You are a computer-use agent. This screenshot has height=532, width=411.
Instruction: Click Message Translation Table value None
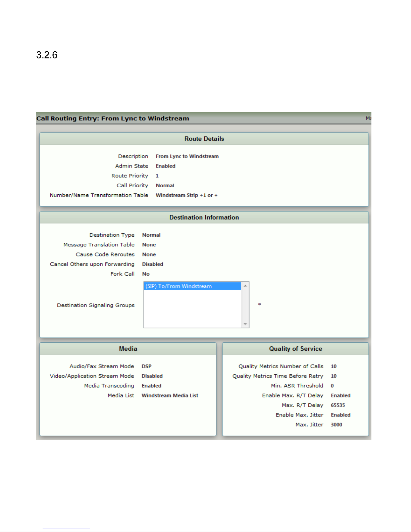pos(149,245)
